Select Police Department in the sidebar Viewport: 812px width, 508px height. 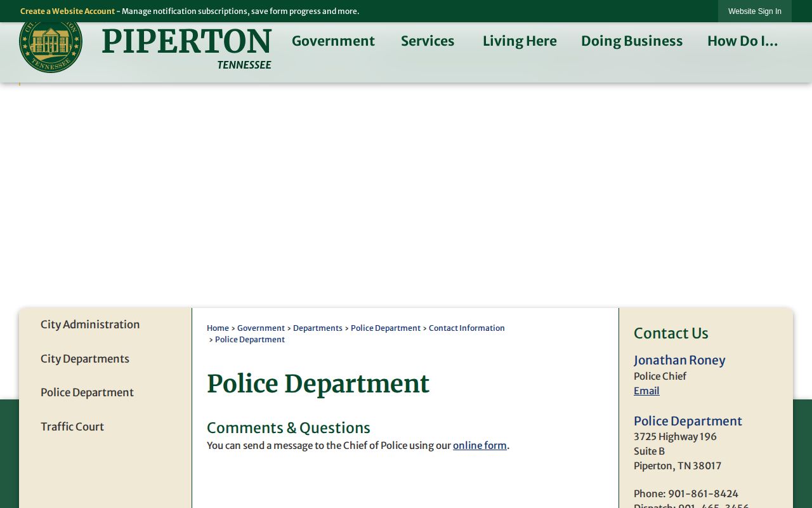[x=87, y=392]
